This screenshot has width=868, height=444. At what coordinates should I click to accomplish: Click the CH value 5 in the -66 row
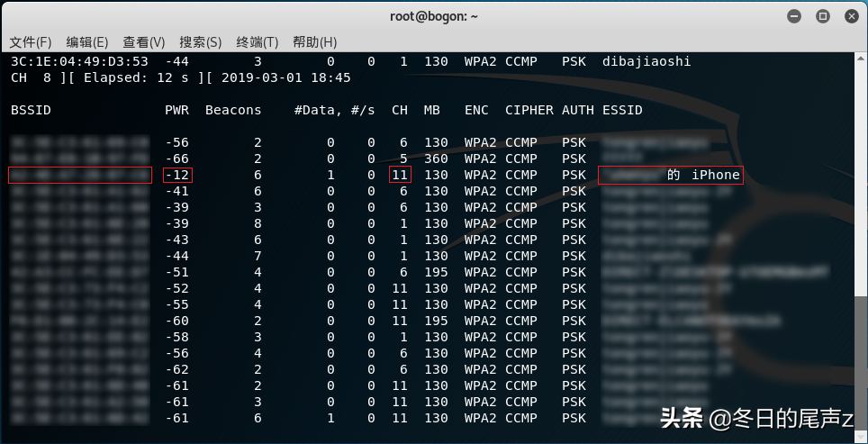click(403, 159)
